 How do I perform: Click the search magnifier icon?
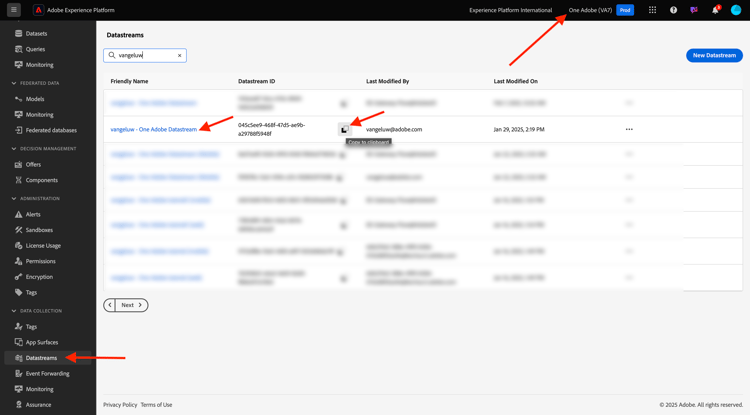tap(112, 55)
